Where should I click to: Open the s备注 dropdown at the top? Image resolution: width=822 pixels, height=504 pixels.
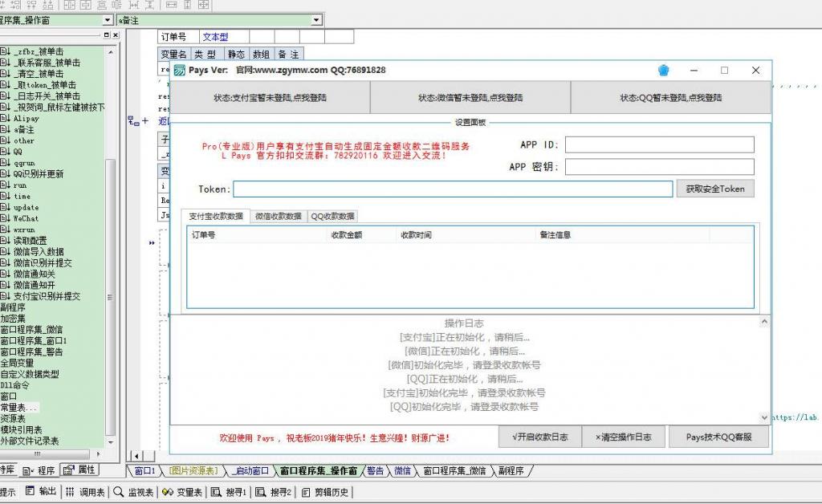pyautogui.click(x=315, y=20)
